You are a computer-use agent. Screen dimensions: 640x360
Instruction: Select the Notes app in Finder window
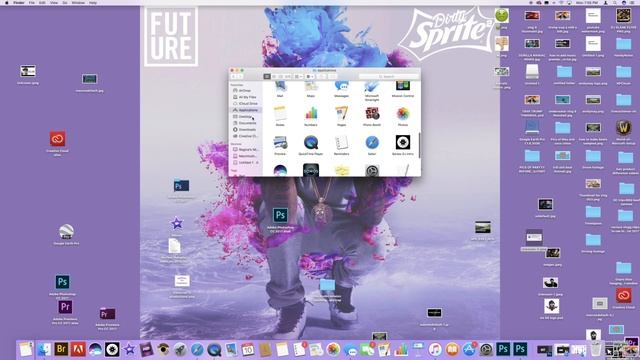click(280, 113)
